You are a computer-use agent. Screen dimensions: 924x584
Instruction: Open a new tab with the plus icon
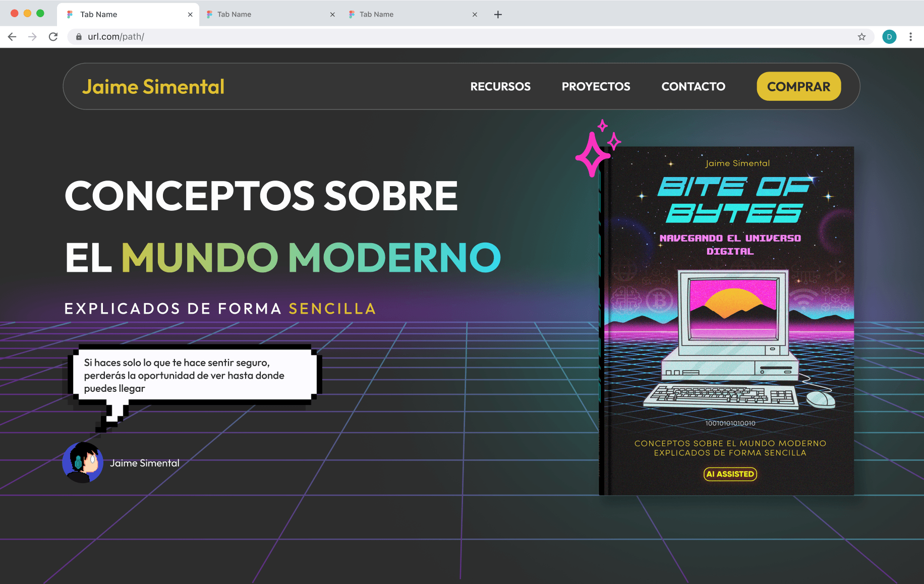point(498,15)
